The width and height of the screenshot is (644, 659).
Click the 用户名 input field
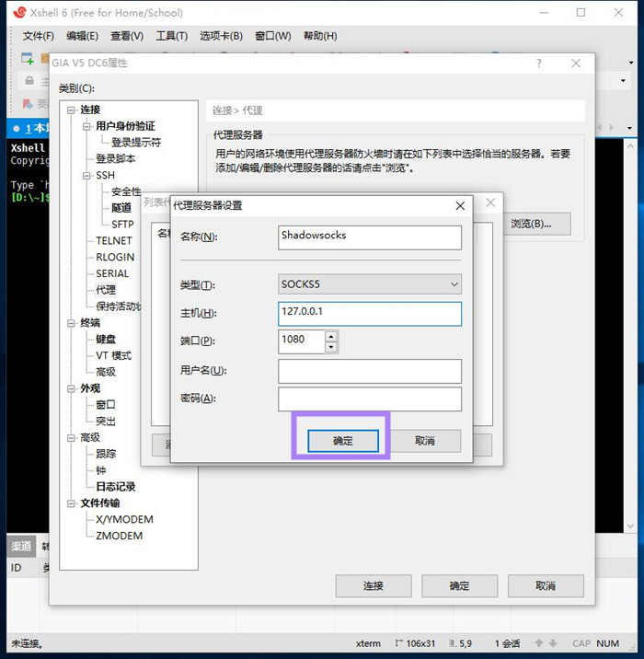click(x=370, y=371)
